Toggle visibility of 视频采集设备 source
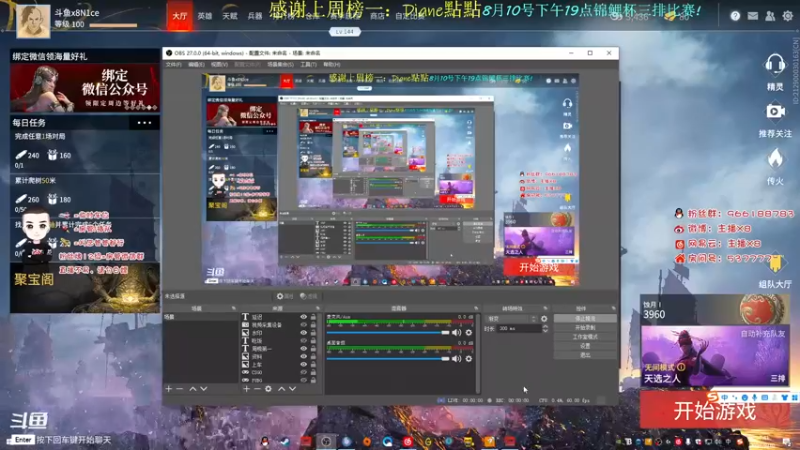 click(x=304, y=324)
